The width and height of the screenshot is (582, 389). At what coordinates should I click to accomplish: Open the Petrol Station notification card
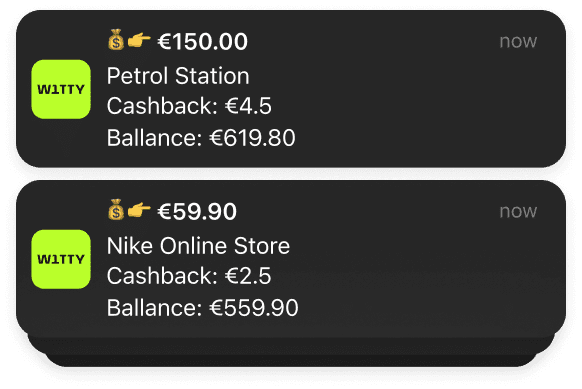point(291,89)
